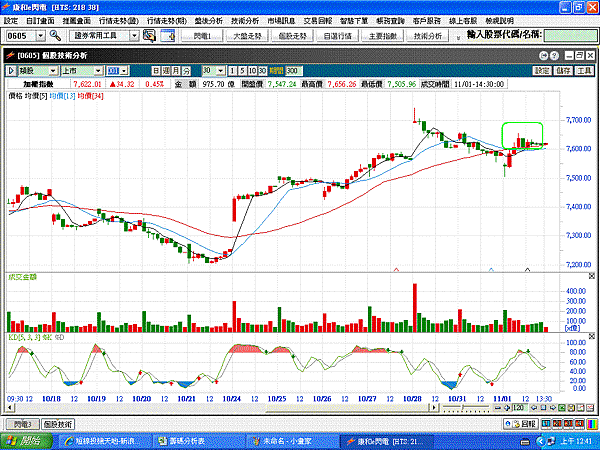600x450 pixels.
Task: Click the help question mark icon in chart title bar
Action: [x=554, y=56]
